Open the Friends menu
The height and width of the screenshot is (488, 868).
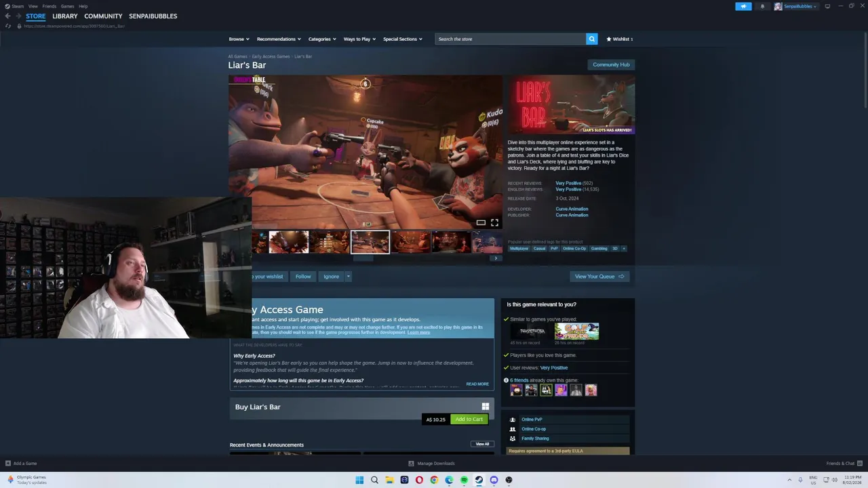coord(49,6)
